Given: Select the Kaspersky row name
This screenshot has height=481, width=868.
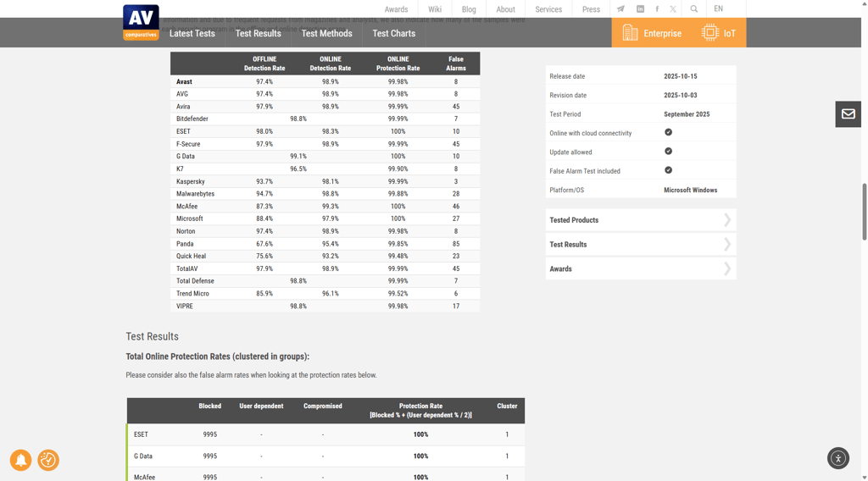Looking at the screenshot, I should (191, 181).
